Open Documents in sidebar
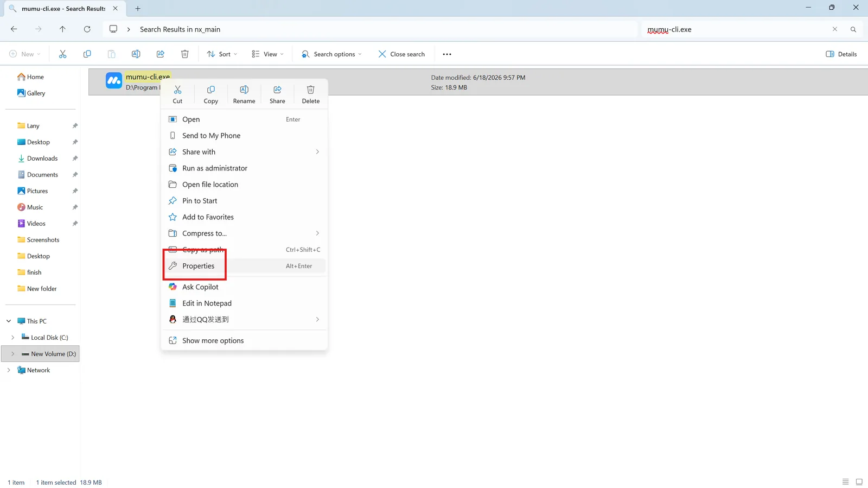The width and height of the screenshot is (868, 488). [x=38, y=175]
